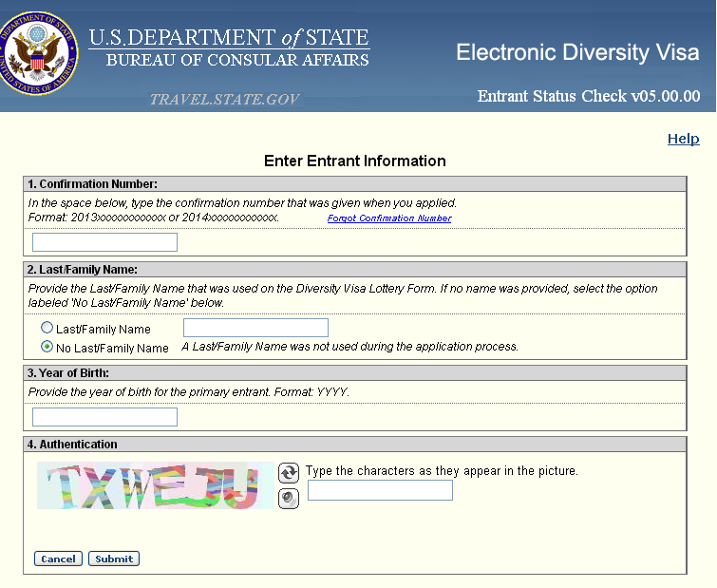Click the 2. Last/Family Name section header
This screenshot has width=717, height=588.
[x=355, y=270]
